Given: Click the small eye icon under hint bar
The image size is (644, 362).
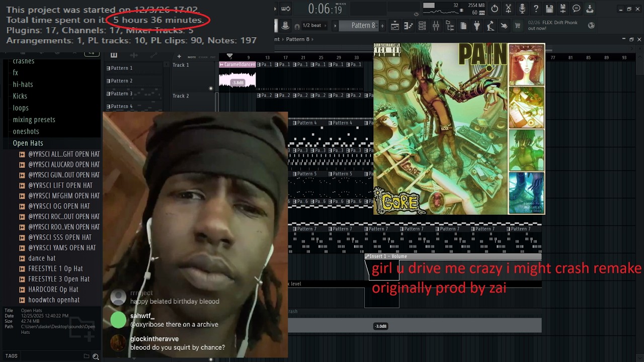Looking at the screenshot, I should pyautogui.click(x=416, y=14).
